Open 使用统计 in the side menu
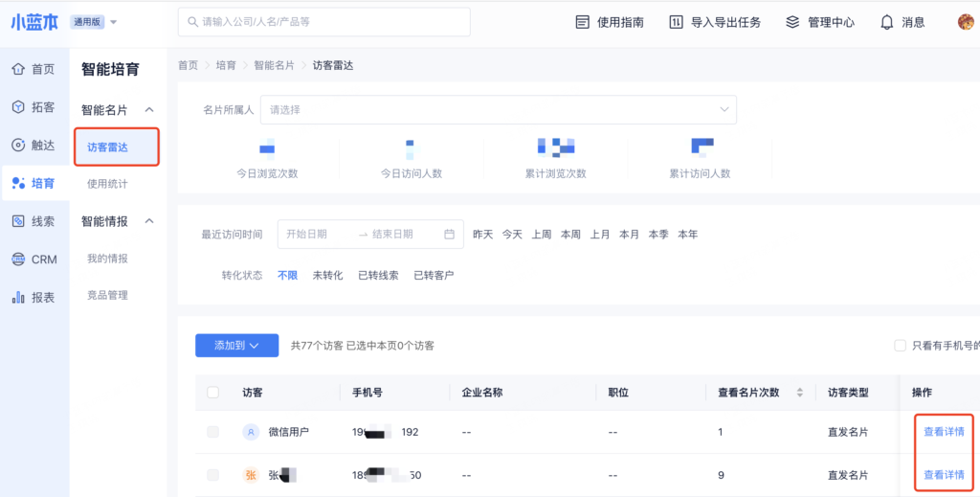The height and width of the screenshot is (497, 980). (107, 184)
